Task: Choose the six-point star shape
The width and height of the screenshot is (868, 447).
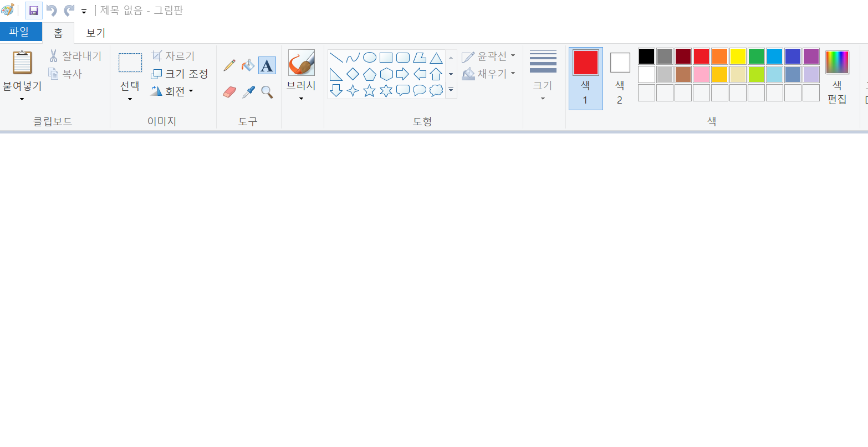Action: click(x=386, y=90)
